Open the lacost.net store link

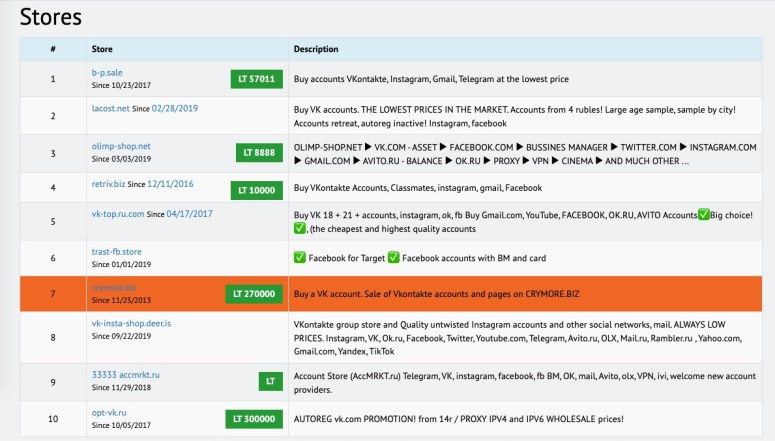click(x=110, y=108)
